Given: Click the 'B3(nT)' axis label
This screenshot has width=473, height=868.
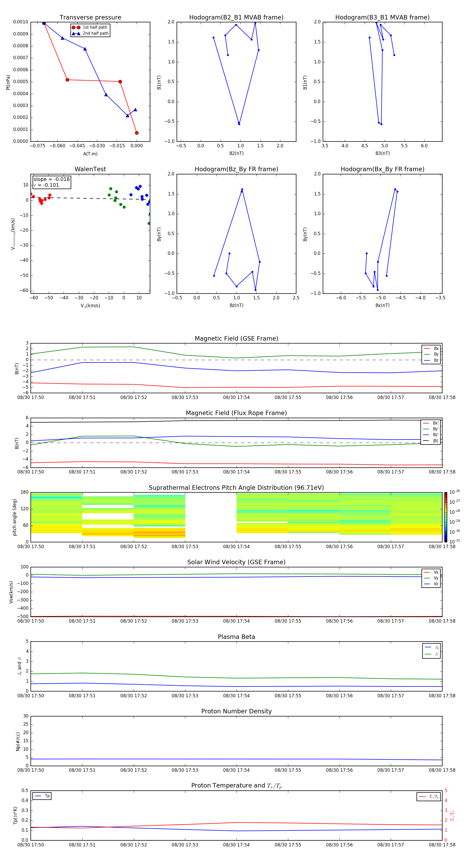Looking at the screenshot, I should tap(382, 153).
